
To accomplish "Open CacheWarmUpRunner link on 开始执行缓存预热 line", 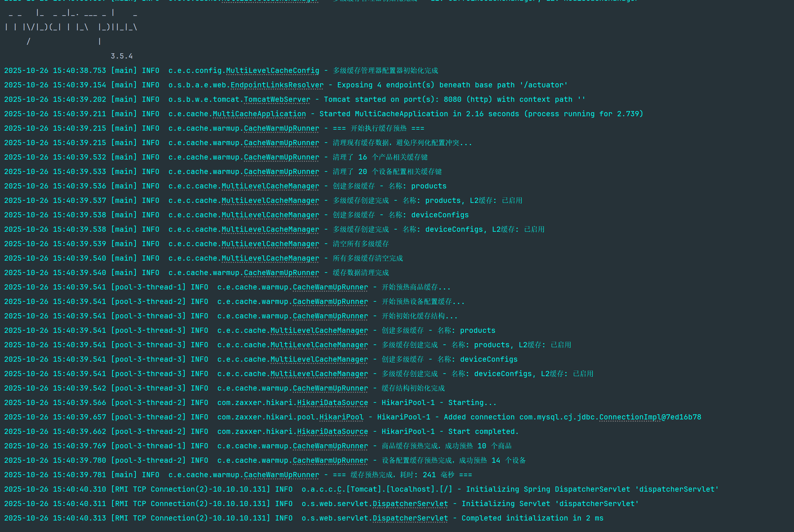I will pyautogui.click(x=281, y=128).
